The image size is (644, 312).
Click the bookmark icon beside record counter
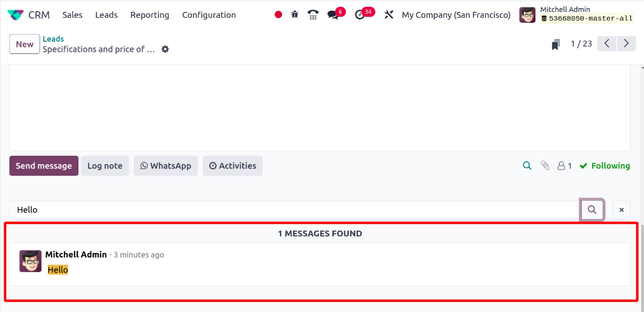click(x=555, y=44)
